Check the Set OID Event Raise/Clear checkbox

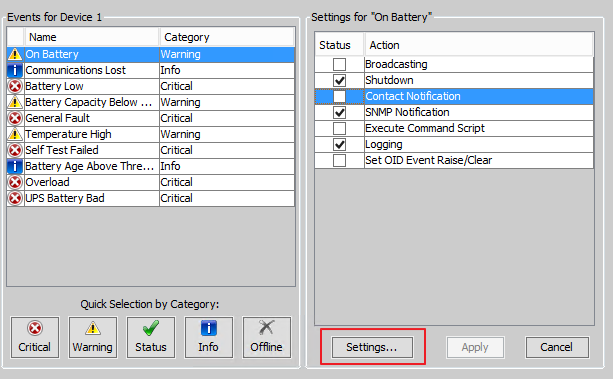point(339,160)
